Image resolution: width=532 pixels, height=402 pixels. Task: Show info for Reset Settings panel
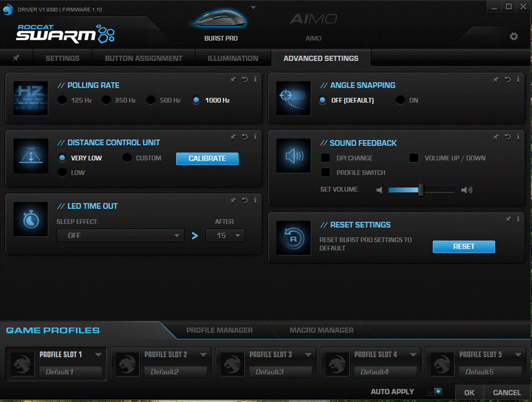[518, 219]
